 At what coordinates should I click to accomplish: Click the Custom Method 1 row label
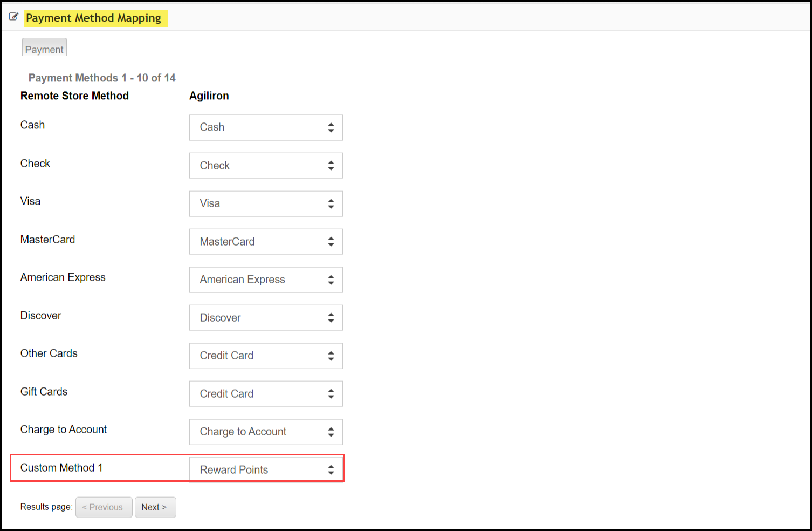[x=61, y=467]
